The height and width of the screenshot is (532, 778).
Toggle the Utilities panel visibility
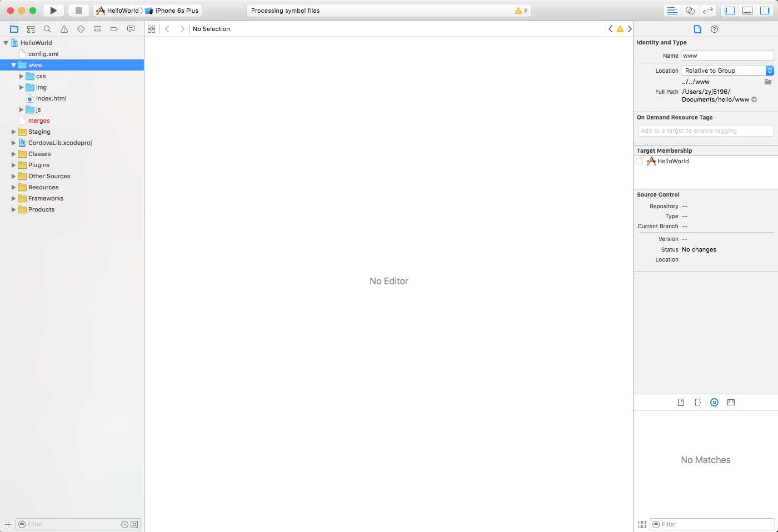coord(765,11)
